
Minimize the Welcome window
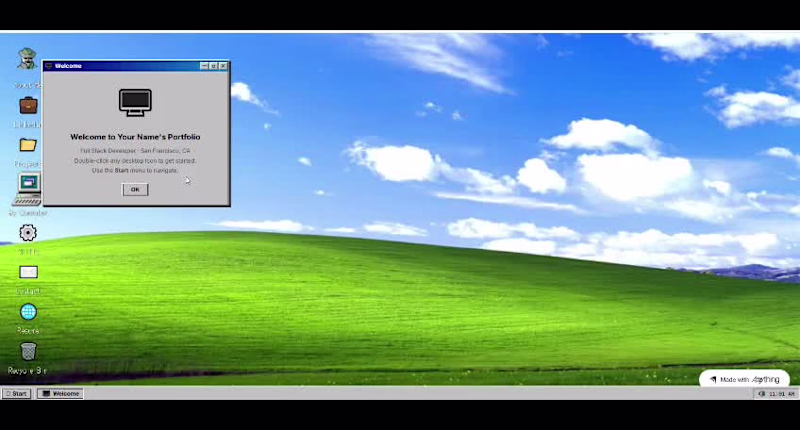coord(205,66)
